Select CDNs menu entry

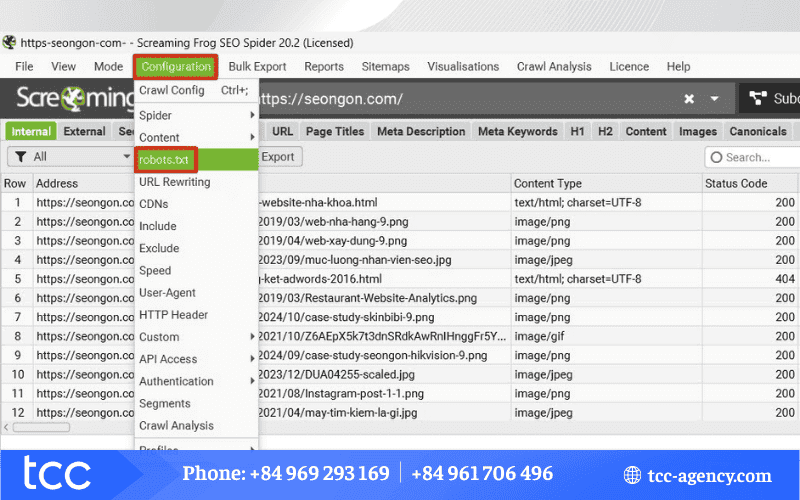pos(196,204)
